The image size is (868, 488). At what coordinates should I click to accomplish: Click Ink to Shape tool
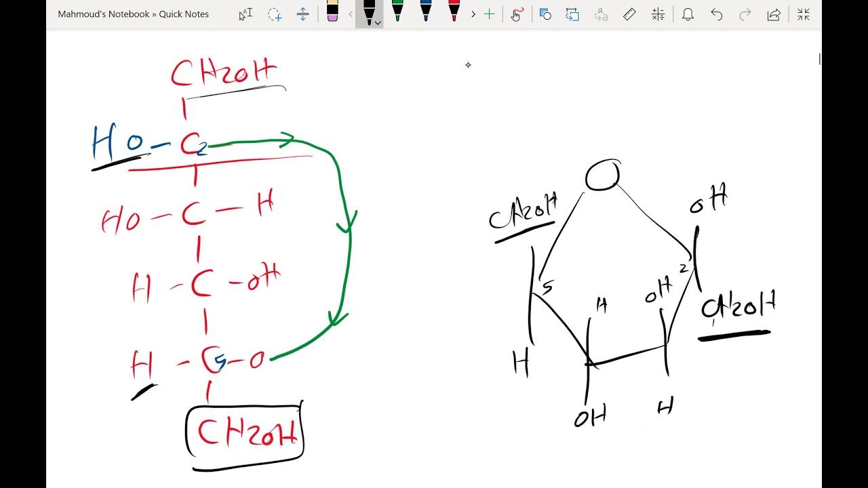573,14
